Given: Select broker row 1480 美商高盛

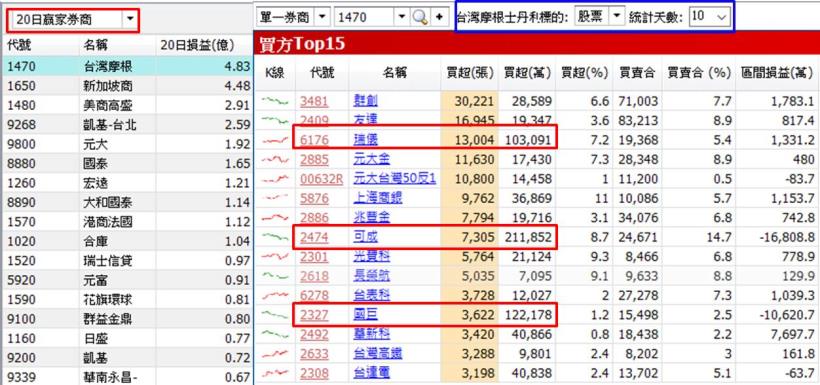Looking at the screenshot, I should point(128,105).
